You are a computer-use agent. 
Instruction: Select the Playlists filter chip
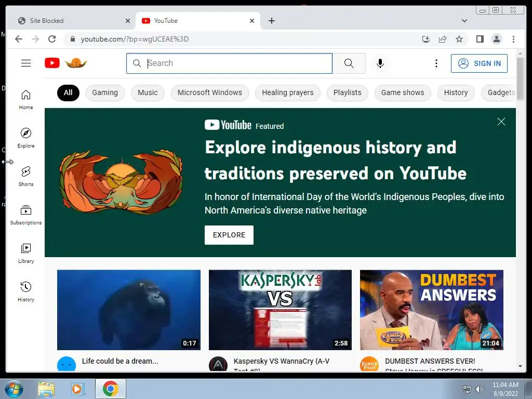point(347,92)
